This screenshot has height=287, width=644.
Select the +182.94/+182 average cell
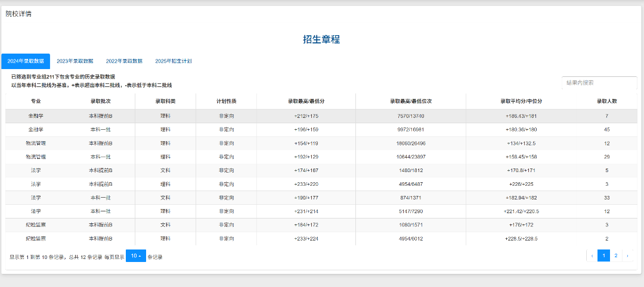point(521,198)
